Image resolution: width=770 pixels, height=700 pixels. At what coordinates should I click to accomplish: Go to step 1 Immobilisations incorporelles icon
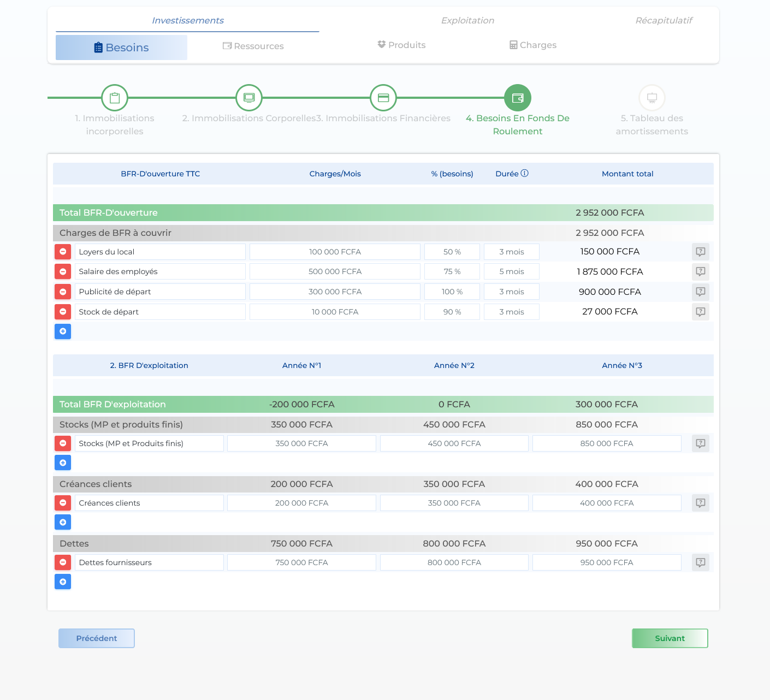point(115,98)
